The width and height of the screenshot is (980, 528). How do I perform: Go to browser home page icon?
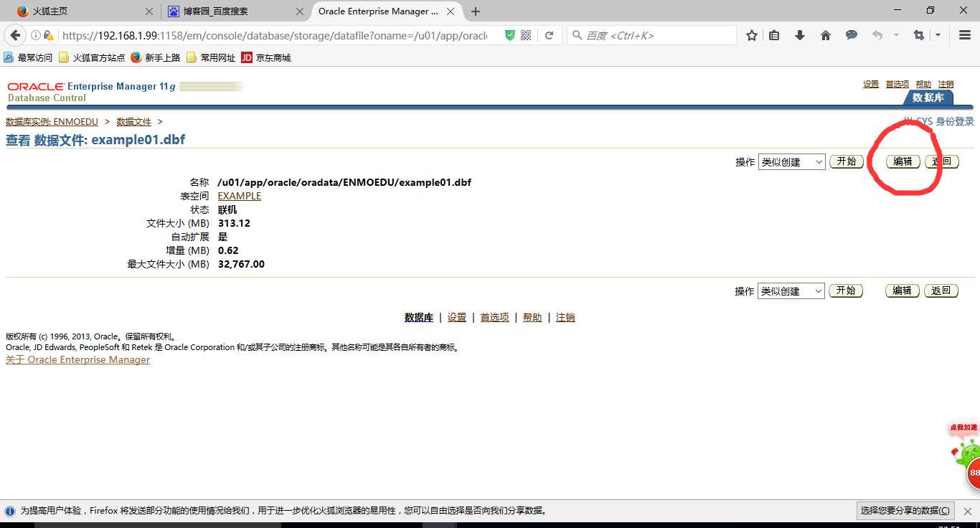point(826,35)
